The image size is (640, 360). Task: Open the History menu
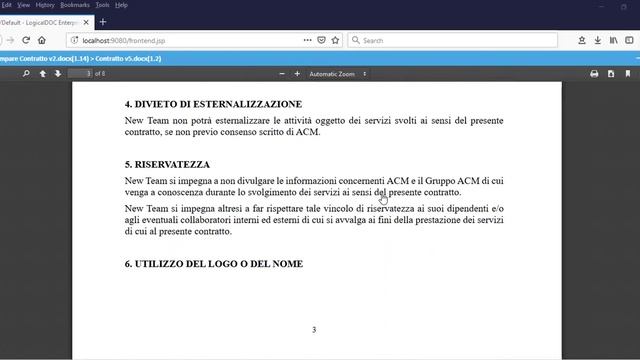click(x=45, y=5)
